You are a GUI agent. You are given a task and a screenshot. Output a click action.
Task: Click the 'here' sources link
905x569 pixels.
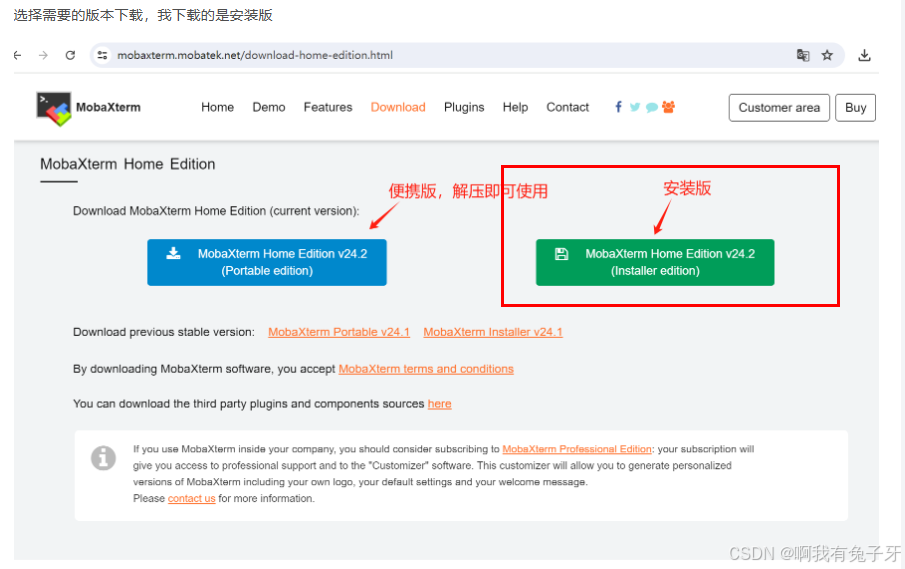coord(439,404)
